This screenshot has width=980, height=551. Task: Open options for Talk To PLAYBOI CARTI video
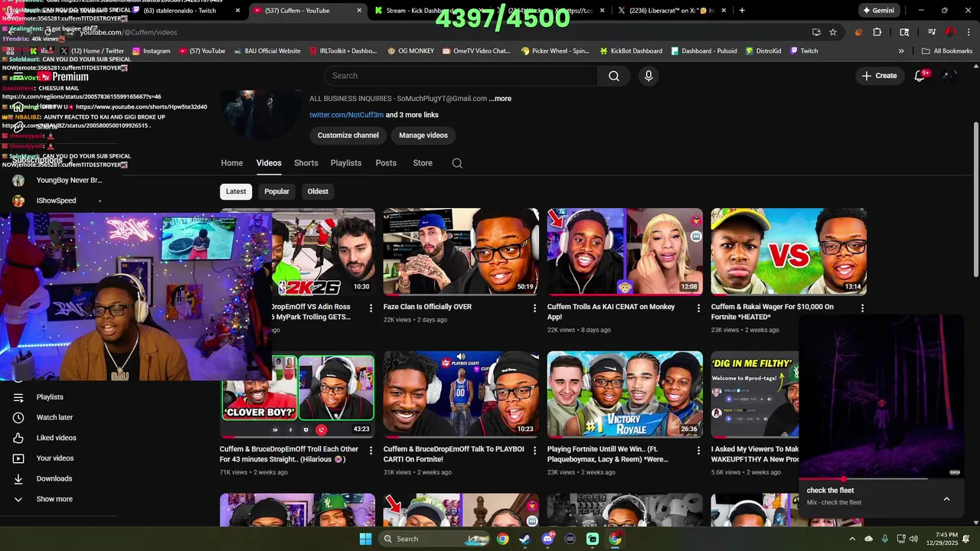point(535,451)
